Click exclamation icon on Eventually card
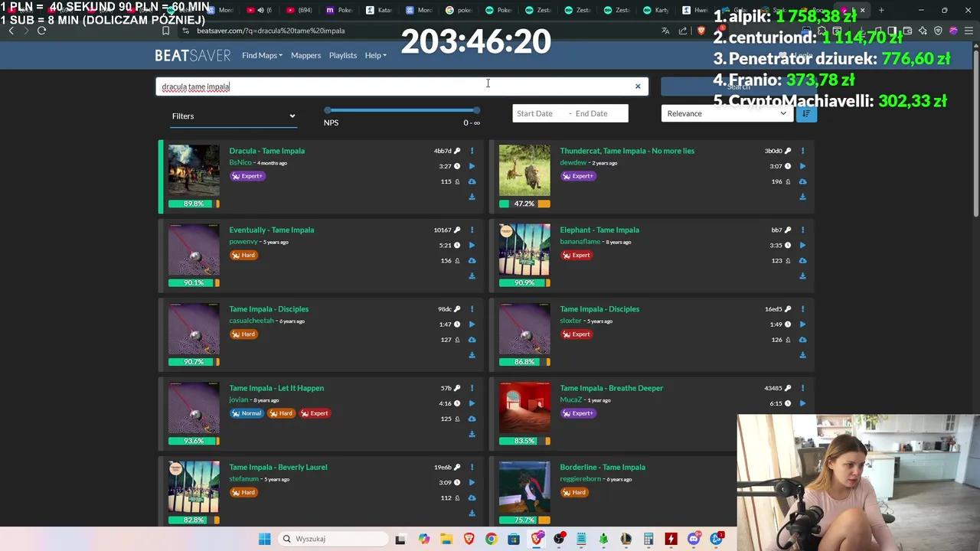Screen dimensions: 980x551 tap(472, 230)
